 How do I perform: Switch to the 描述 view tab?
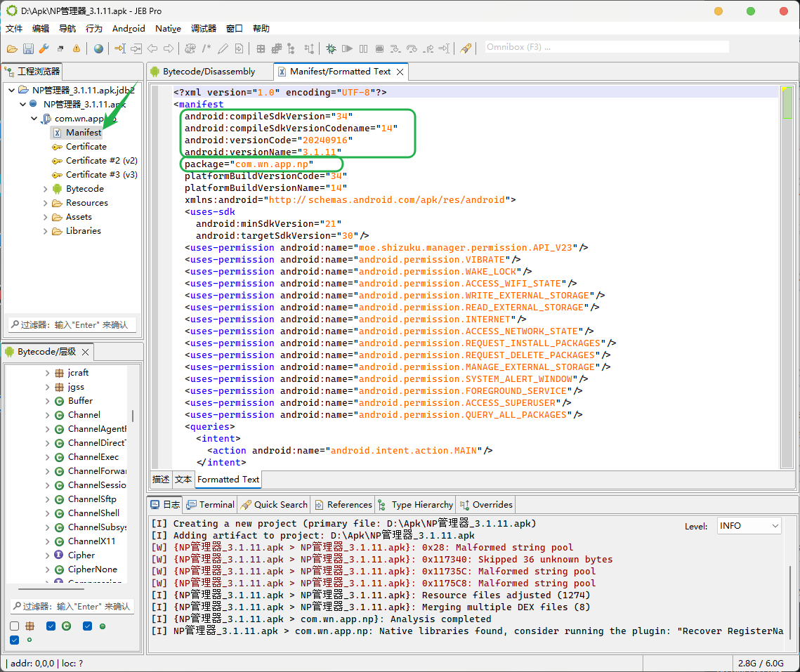(161, 479)
